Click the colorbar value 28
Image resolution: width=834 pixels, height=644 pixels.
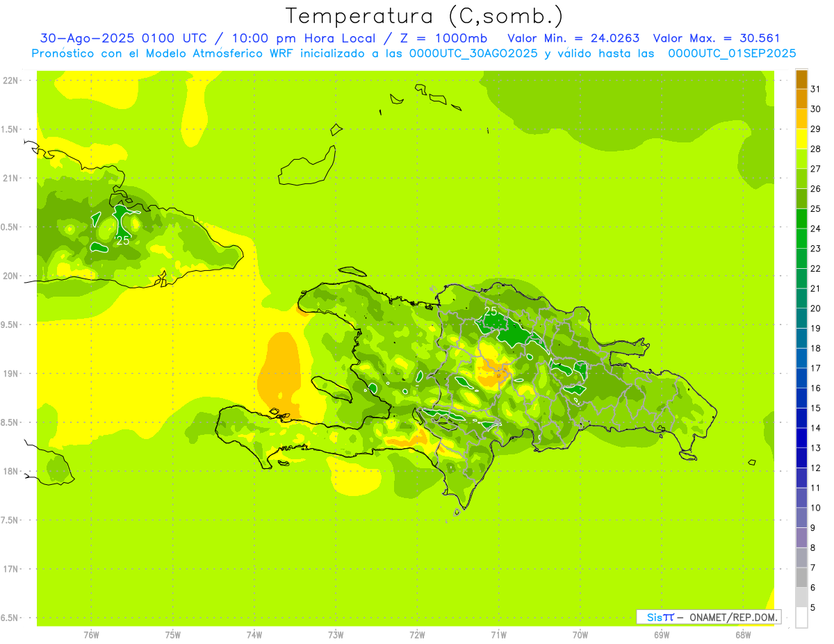[x=816, y=149]
